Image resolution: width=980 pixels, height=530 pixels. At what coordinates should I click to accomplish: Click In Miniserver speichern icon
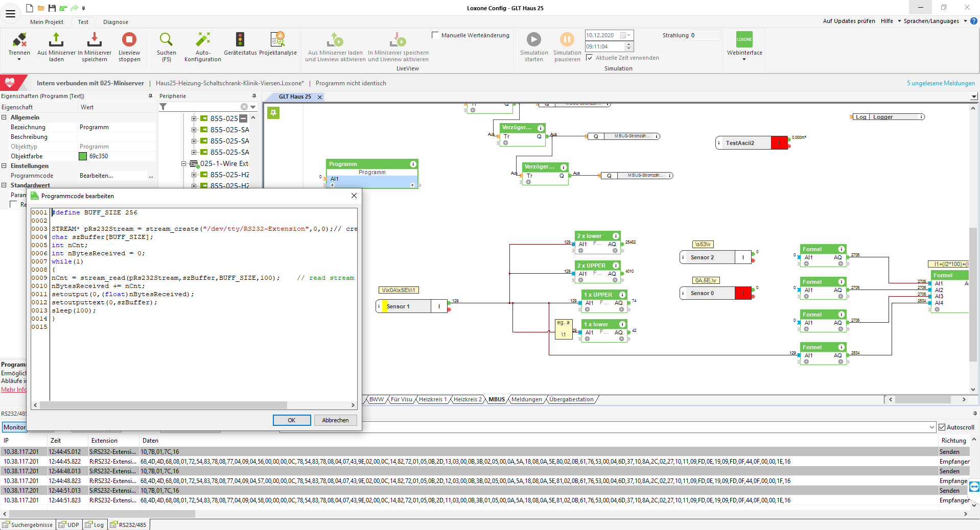pos(94,40)
